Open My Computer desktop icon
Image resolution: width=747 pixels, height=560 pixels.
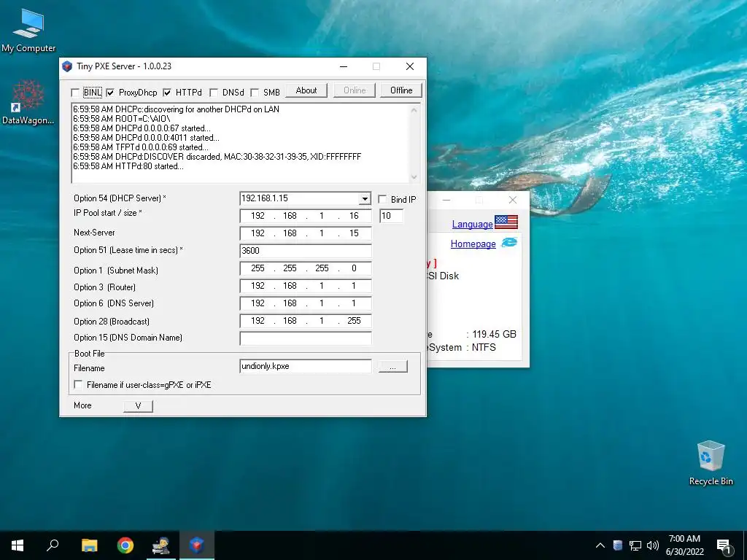[28, 29]
